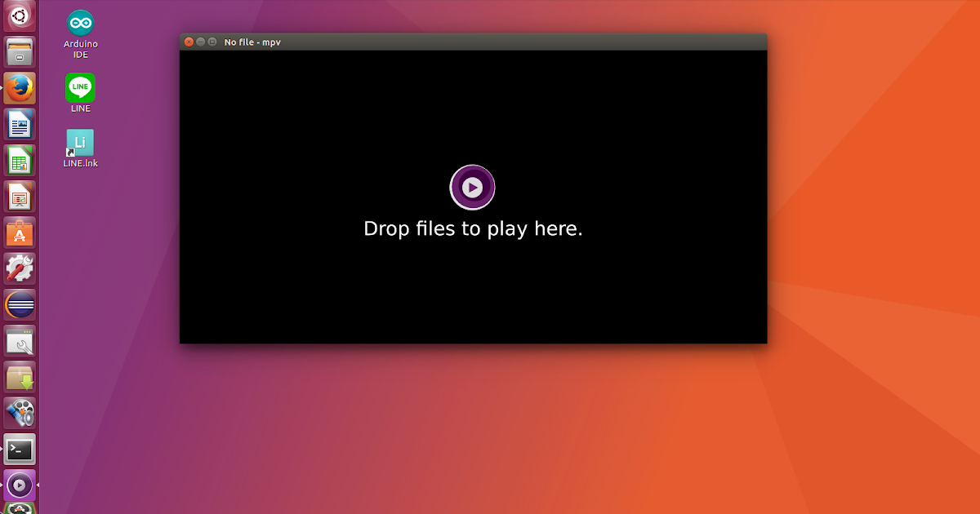
Task: Minimize the mpv window
Action: (x=201, y=42)
